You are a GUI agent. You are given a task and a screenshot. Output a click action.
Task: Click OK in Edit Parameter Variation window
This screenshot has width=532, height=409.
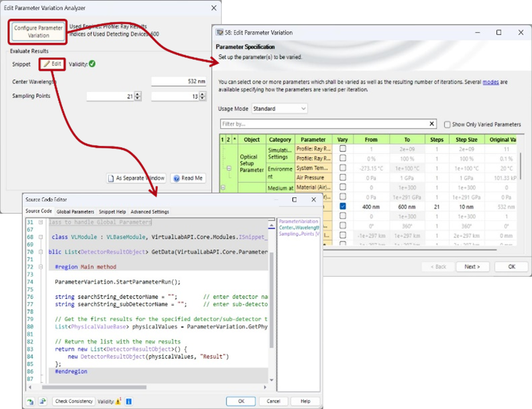511,266
